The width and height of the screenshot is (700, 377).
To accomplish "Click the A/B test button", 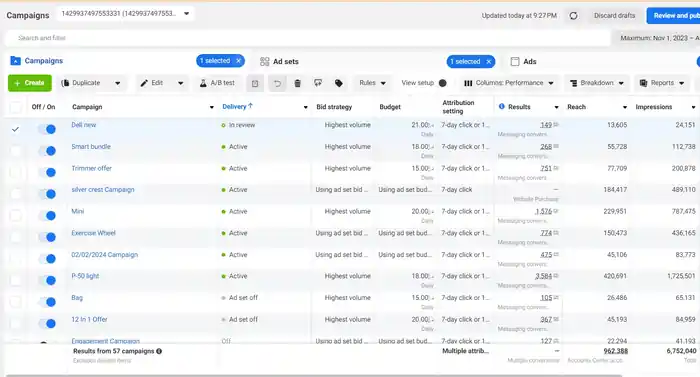I will 217,83.
